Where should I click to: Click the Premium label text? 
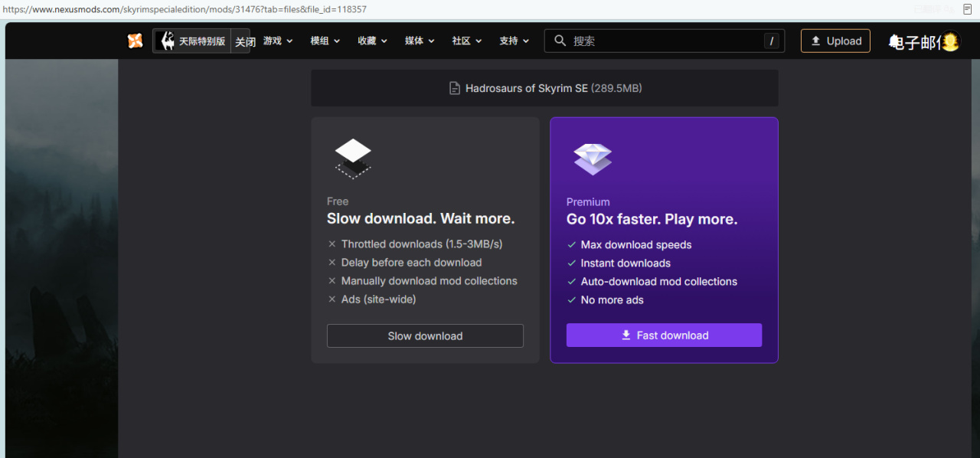[x=588, y=202]
